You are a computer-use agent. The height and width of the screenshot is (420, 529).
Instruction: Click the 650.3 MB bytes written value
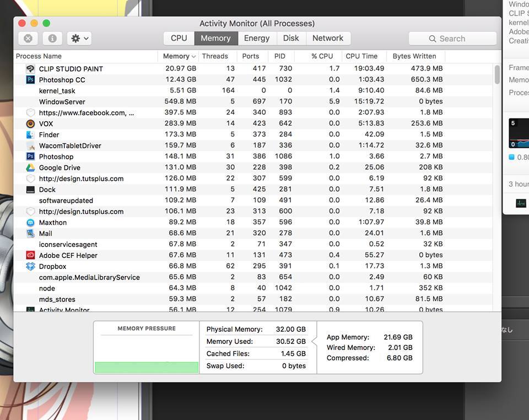point(427,79)
